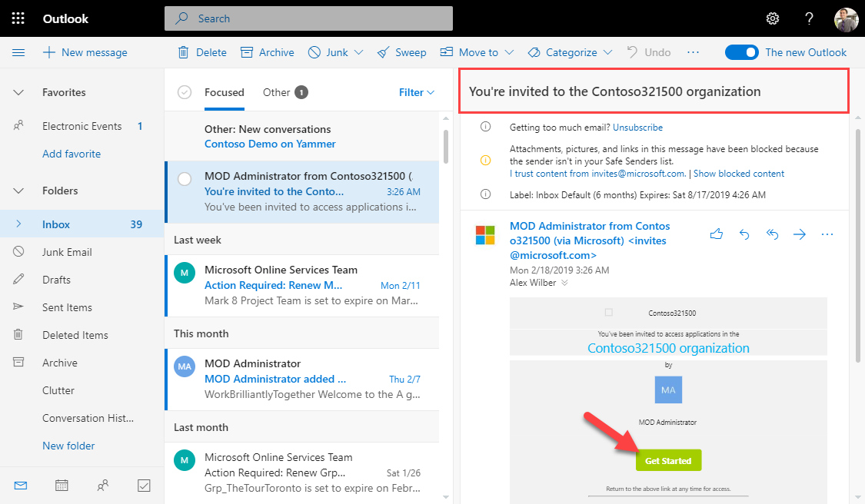Collapse the Favorites section

[18, 93]
